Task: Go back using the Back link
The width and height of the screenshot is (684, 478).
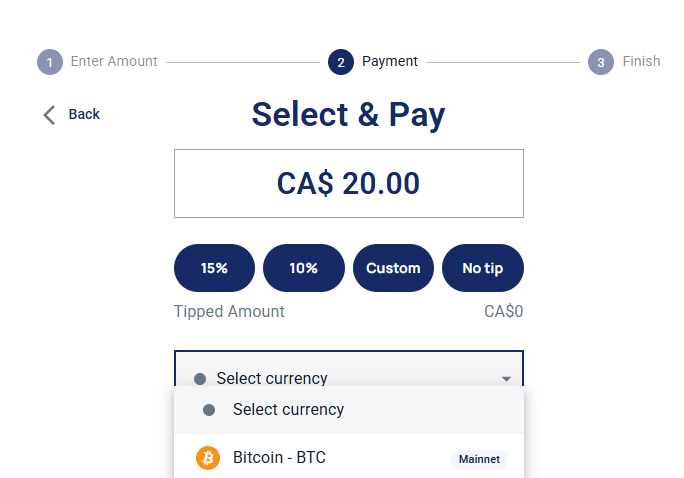Action: 84,114
